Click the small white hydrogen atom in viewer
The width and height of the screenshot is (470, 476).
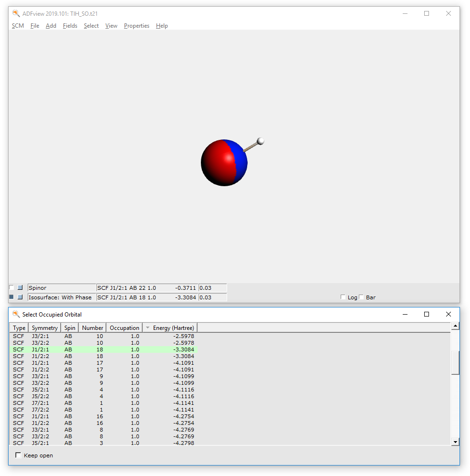pos(261,141)
